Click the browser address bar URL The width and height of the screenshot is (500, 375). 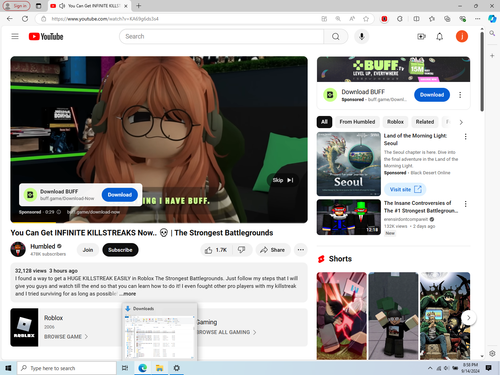(105, 19)
